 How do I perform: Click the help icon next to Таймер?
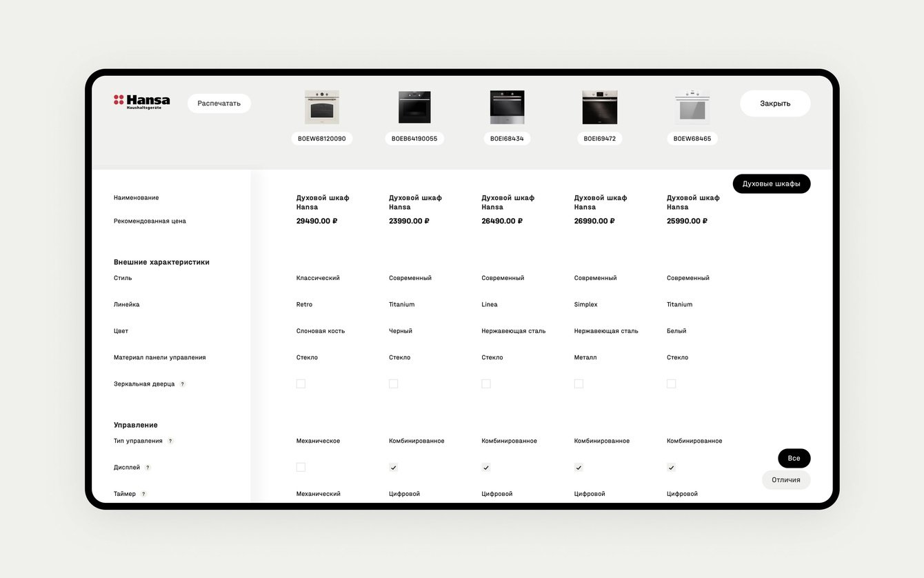pyautogui.click(x=143, y=494)
